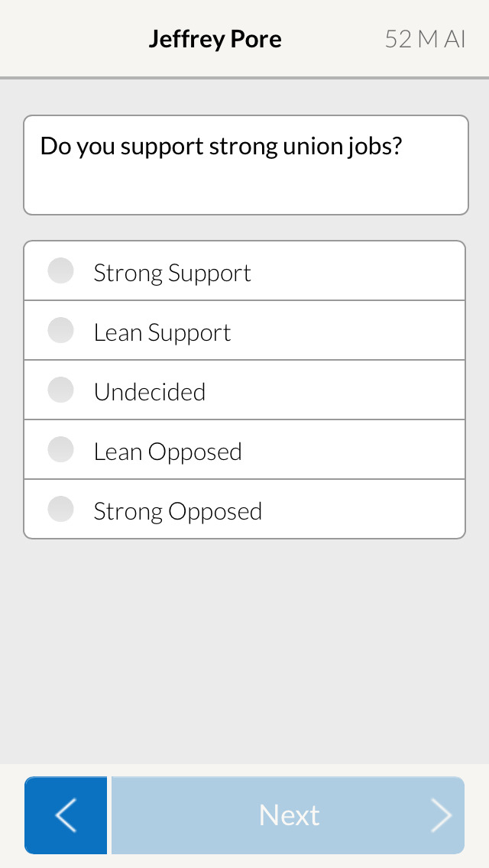489x868 pixels.
Task: Click the right chevron on Next
Action: (442, 815)
